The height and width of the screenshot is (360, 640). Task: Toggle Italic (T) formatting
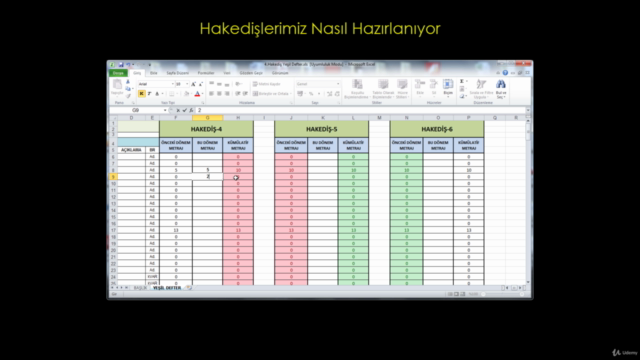(149, 94)
